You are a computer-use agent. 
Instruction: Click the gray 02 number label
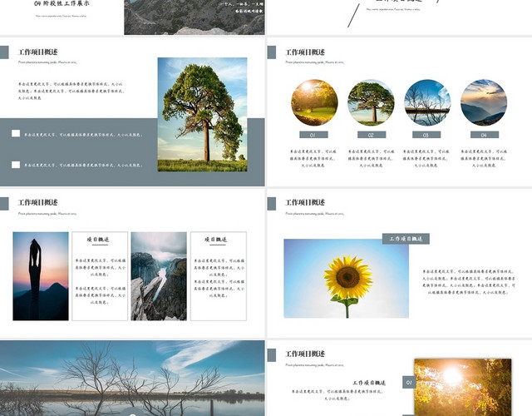click(x=372, y=135)
